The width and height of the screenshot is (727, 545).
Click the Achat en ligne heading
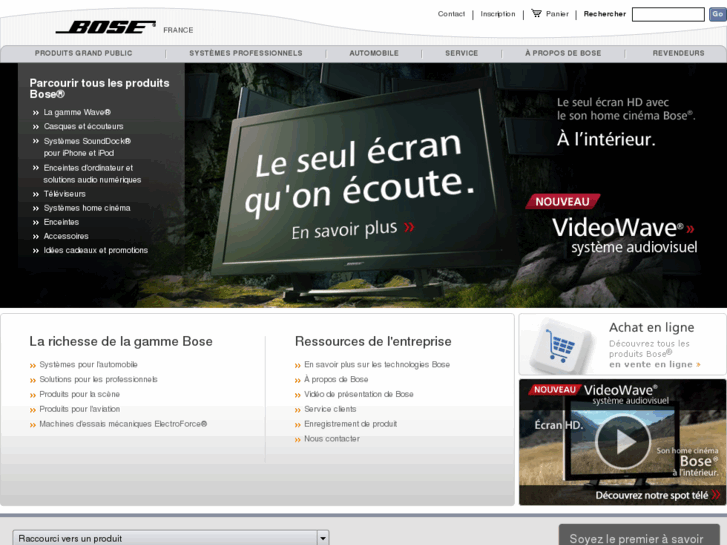point(651,327)
